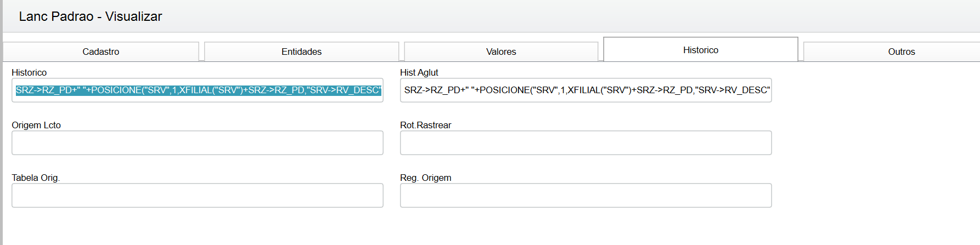Screen dimensions: 980x245
Task: Click the Rot.Rastrear label text
Action: click(425, 125)
